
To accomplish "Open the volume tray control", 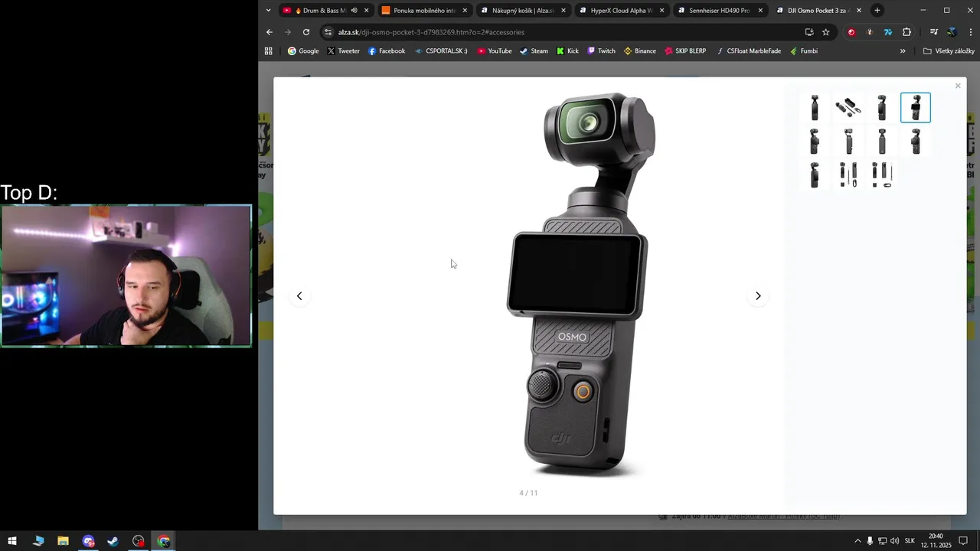I will pyautogui.click(x=894, y=541).
